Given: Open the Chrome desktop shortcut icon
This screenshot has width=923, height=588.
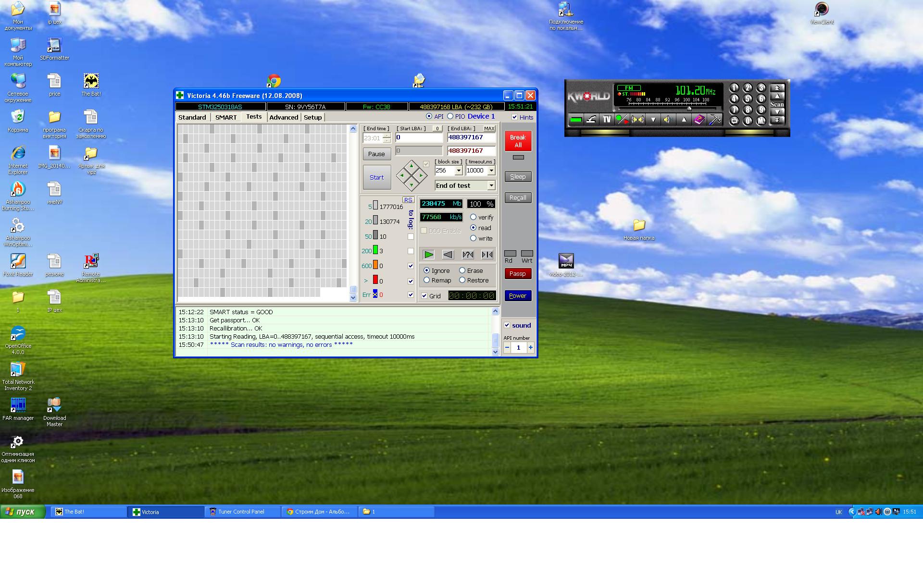Looking at the screenshot, I should point(274,80).
